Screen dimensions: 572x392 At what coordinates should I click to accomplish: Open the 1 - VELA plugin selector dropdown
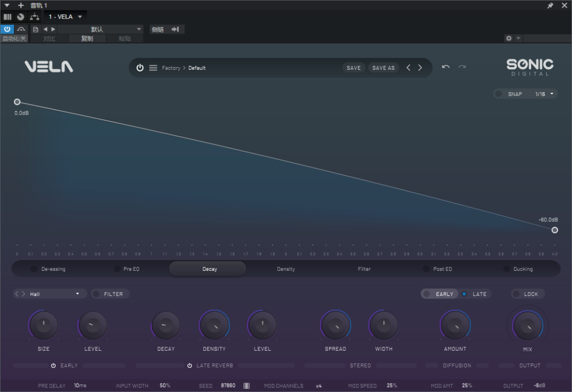tap(65, 17)
